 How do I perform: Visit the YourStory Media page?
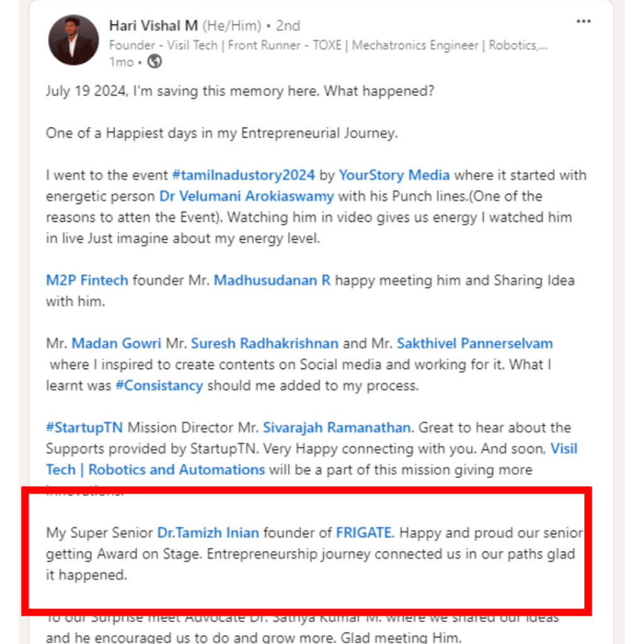[x=394, y=175]
